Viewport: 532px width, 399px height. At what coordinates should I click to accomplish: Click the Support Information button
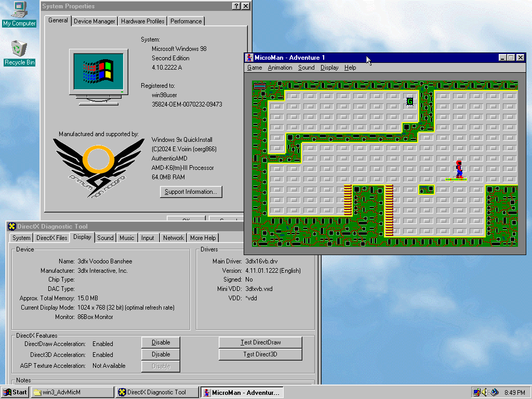click(x=191, y=192)
